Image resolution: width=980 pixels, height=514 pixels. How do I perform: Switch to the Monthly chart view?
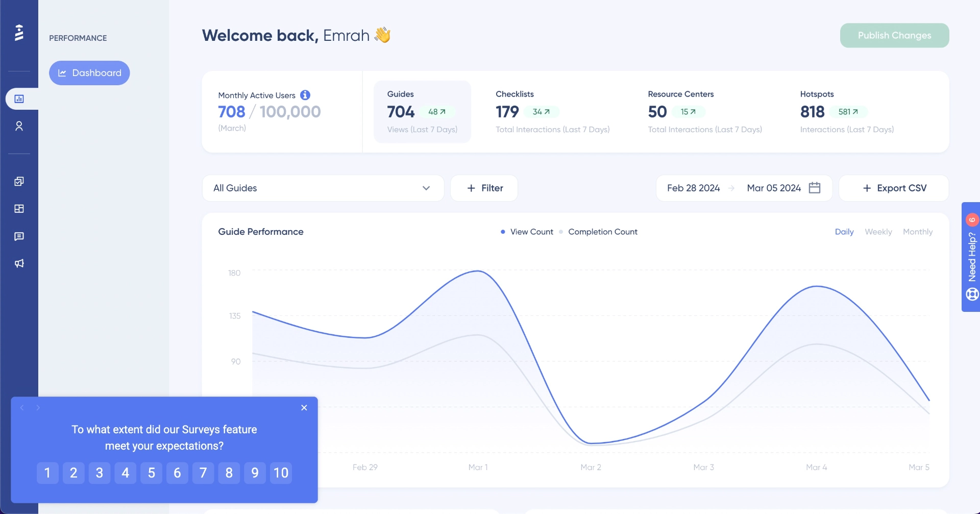pos(917,232)
